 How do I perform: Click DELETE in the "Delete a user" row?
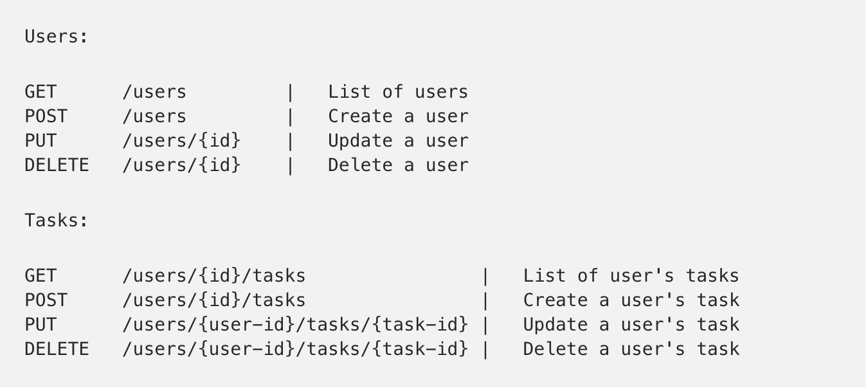point(57,165)
